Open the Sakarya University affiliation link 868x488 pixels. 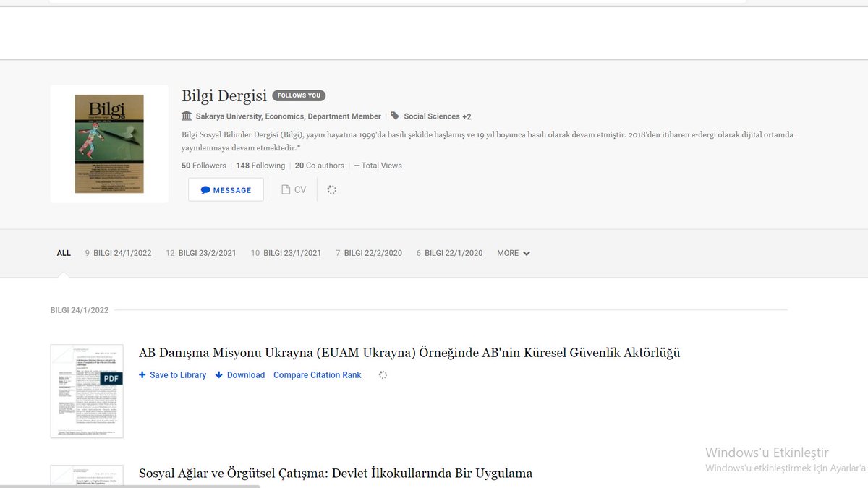coord(288,116)
